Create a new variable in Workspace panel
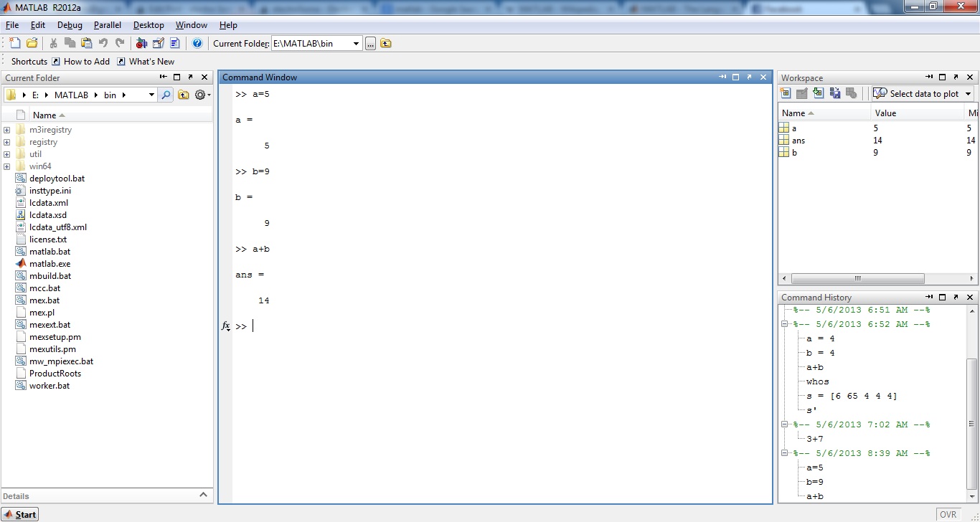Screen dimensions: 980x522 786,94
